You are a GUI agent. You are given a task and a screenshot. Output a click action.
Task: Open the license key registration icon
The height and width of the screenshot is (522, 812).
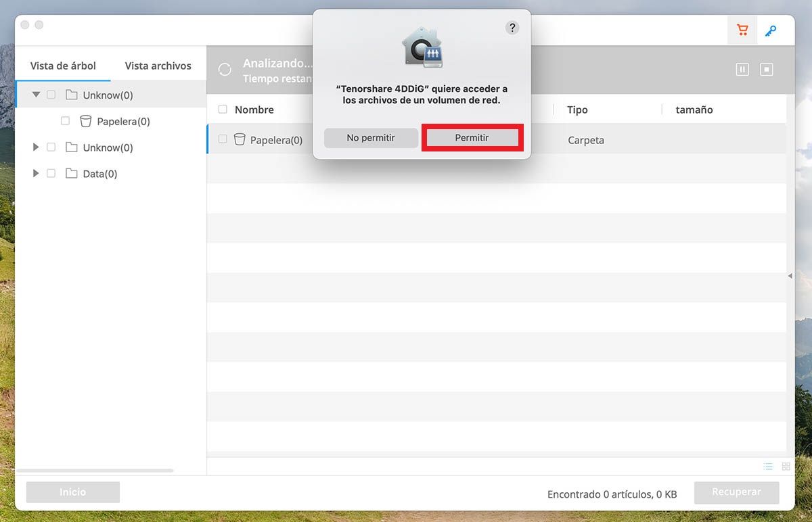(770, 30)
